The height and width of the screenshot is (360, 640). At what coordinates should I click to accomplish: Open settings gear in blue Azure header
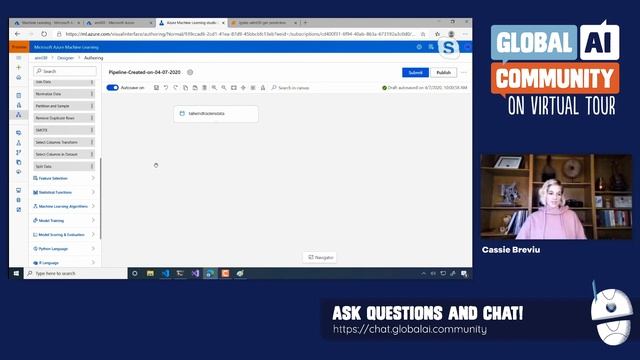click(419, 47)
